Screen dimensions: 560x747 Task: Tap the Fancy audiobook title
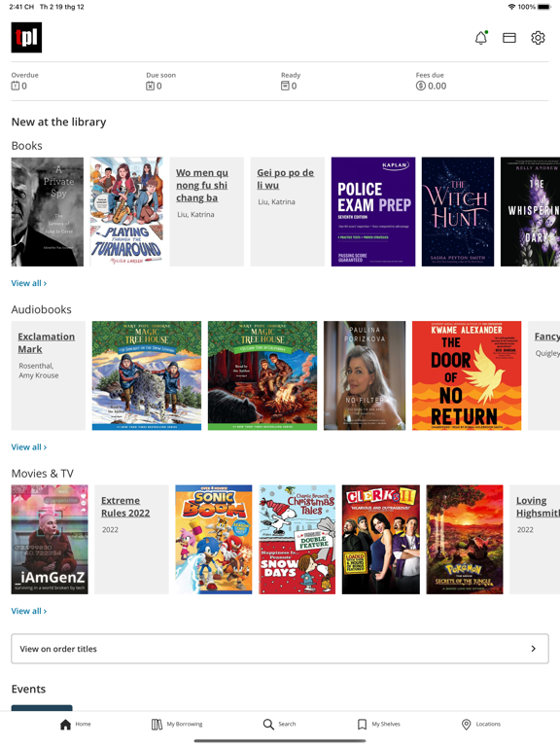547,337
